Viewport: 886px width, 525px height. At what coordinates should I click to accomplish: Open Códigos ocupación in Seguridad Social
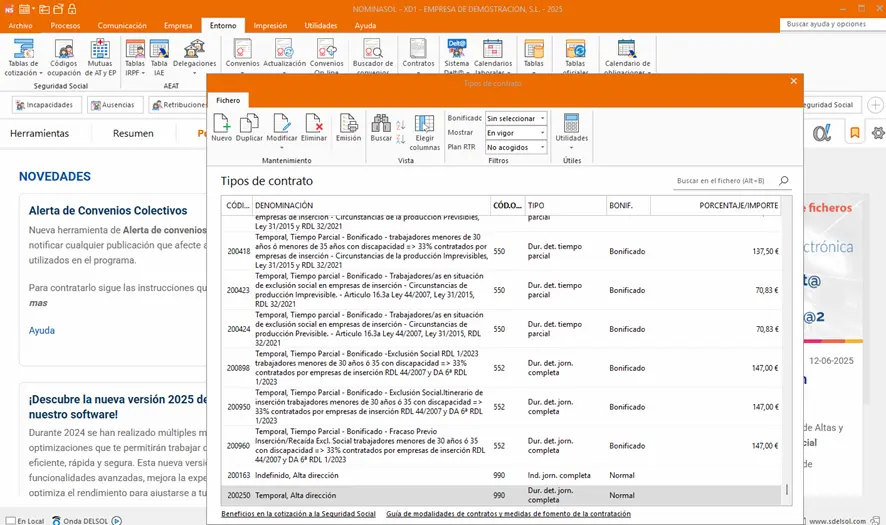[x=64, y=57]
